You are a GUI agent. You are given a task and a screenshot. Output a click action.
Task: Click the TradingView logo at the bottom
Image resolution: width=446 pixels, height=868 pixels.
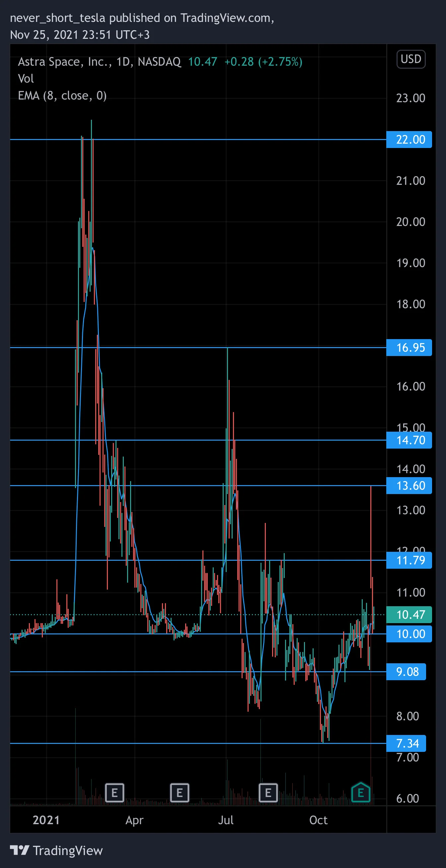[56, 850]
